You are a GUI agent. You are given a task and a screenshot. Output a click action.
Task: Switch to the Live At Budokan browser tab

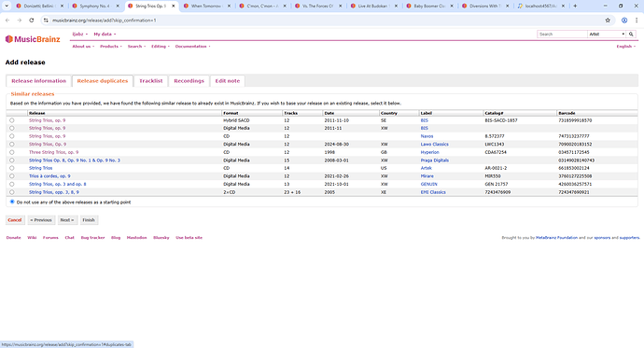374,7
